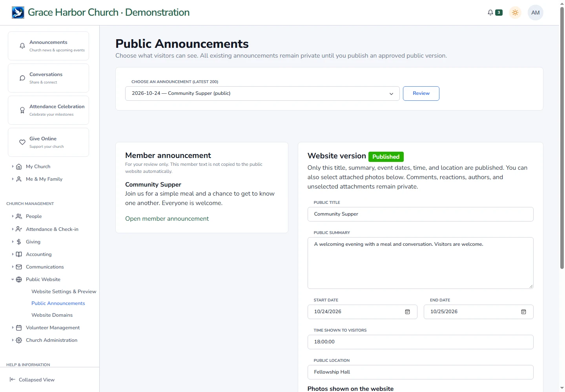Image resolution: width=565 pixels, height=392 pixels.
Task: Click the Public Website globe icon
Action: (19, 279)
